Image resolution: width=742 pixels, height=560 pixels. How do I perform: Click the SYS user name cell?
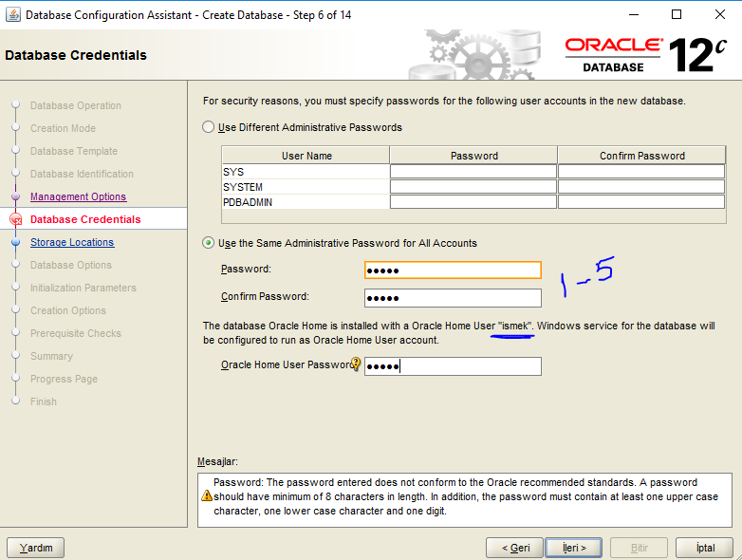(x=306, y=172)
